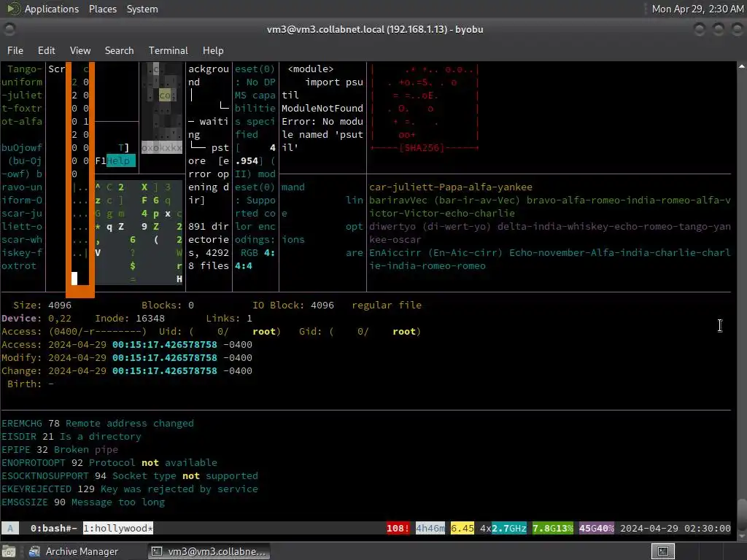Open the Terminal menu
The image size is (747, 560).
coord(169,50)
